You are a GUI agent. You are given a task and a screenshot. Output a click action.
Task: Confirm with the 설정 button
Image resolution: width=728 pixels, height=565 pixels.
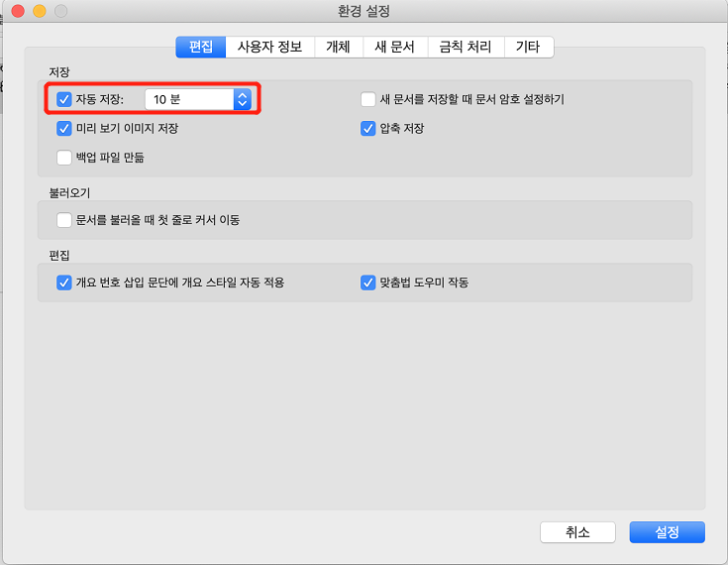(x=668, y=532)
